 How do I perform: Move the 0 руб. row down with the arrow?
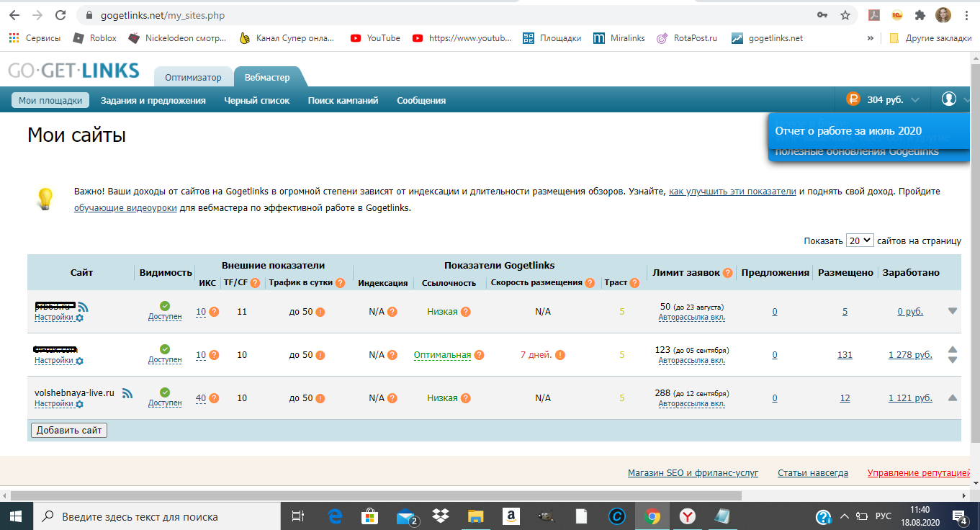(953, 311)
